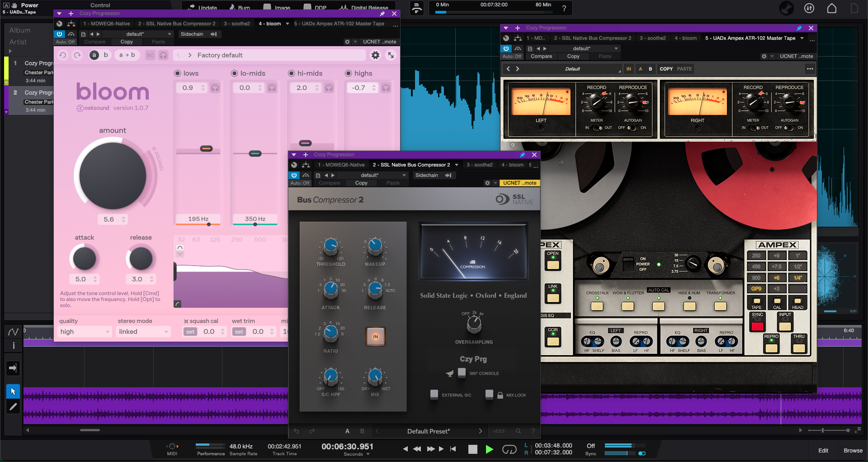Viewport: 868px width, 462px height.
Task: Open the home icon in top bar
Action: coord(832,8)
